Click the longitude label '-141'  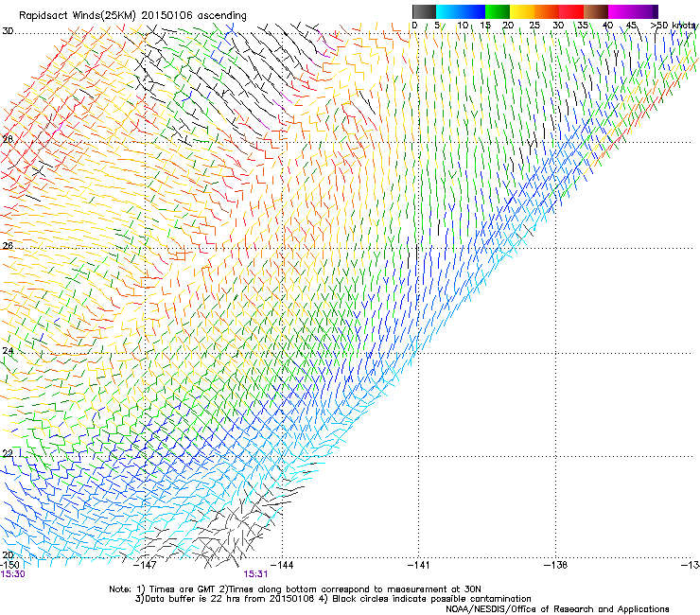(x=419, y=565)
